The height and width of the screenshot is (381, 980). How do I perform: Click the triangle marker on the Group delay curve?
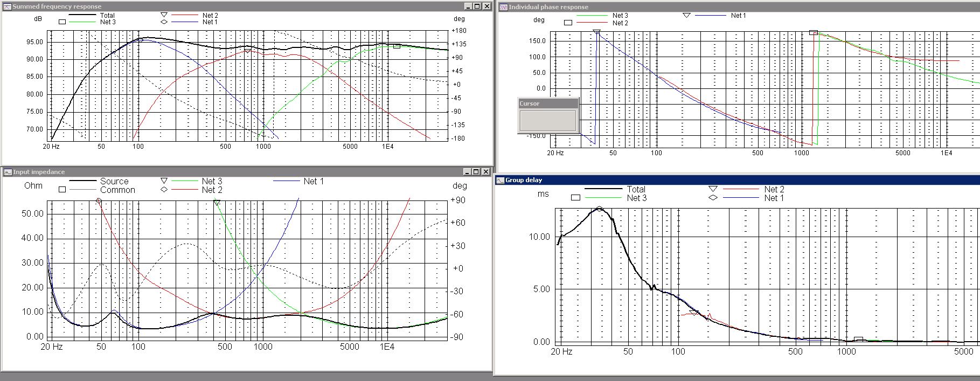(x=694, y=313)
